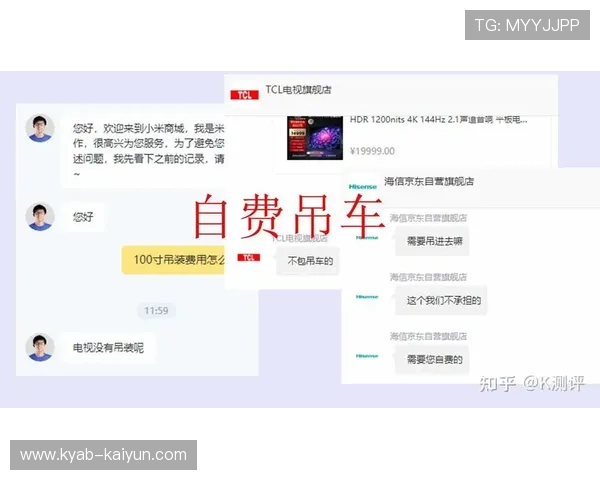Click the Hisense avatar beside 需要吊进去嘛
This screenshot has height=480, width=600.
click(x=367, y=238)
